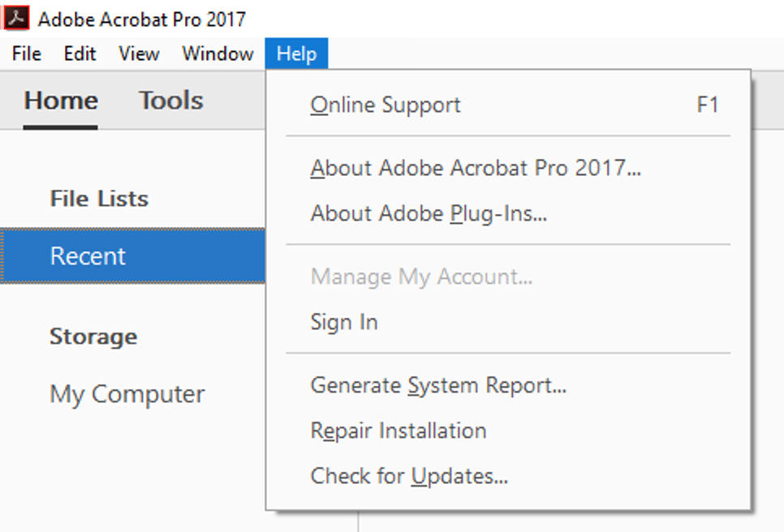Switch to the Tools tab
The height and width of the screenshot is (532, 784).
tap(170, 100)
